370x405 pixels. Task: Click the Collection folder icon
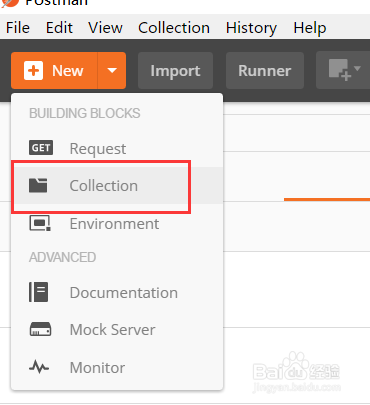(38, 185)
